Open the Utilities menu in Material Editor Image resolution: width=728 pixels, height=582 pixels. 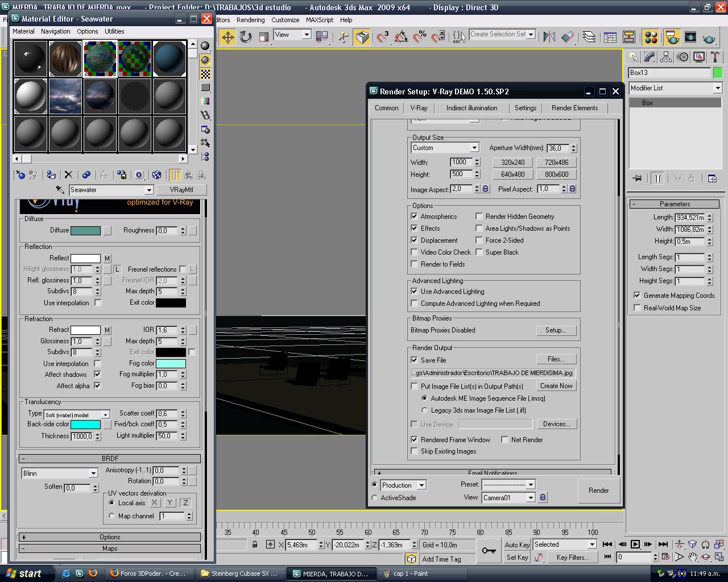pos(114,31)
